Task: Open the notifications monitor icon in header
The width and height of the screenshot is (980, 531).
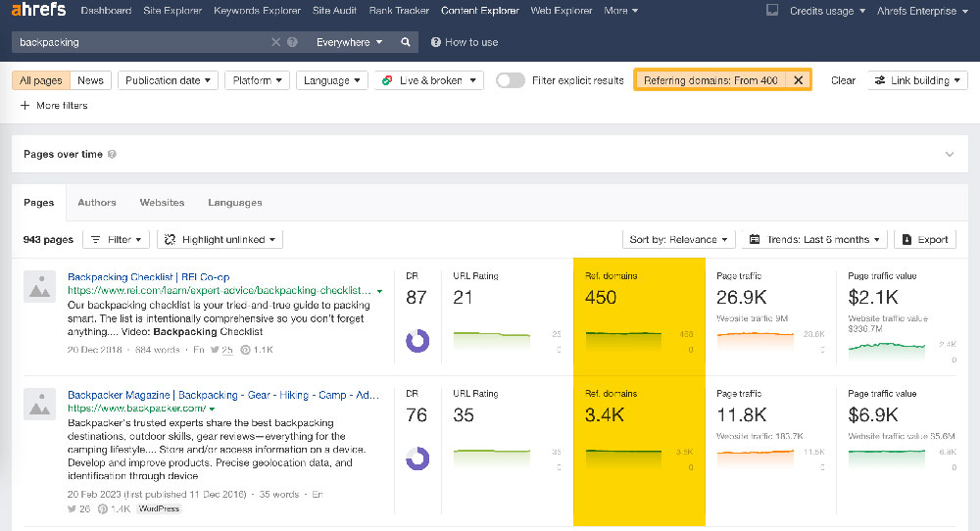Action: (x=772, y=10)
